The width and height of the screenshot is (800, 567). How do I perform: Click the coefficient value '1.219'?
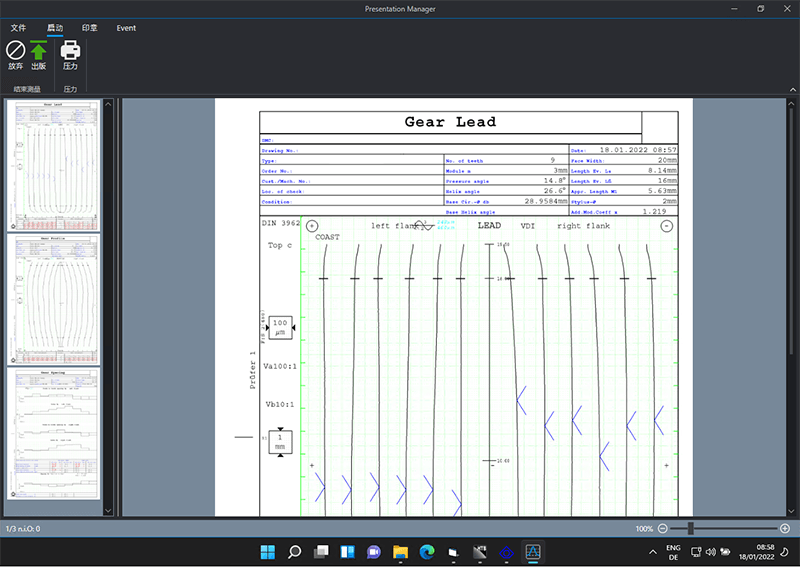[654, 211]
